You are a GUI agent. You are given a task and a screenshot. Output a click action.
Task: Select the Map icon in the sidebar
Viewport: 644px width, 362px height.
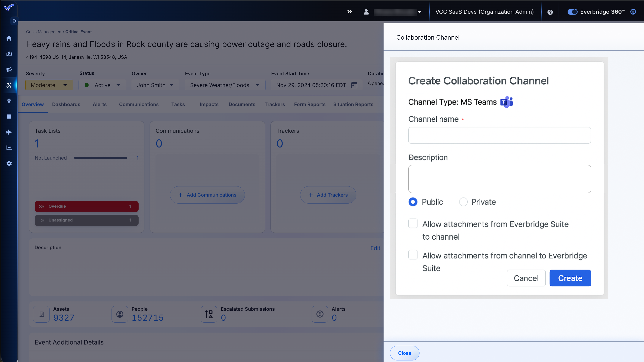coord(9,54)
